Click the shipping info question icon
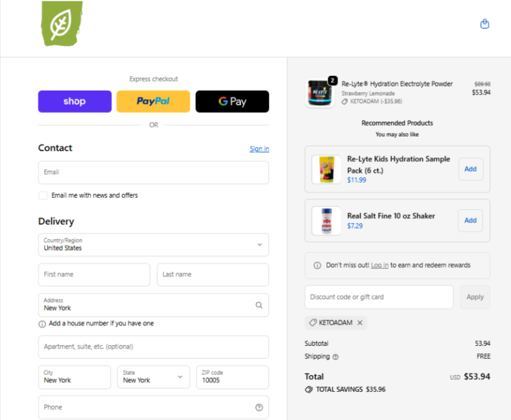 [335, 357]
